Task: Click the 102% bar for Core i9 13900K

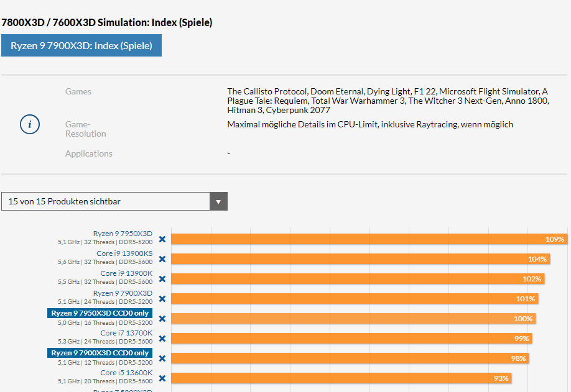Action: (x=358, y=279)
